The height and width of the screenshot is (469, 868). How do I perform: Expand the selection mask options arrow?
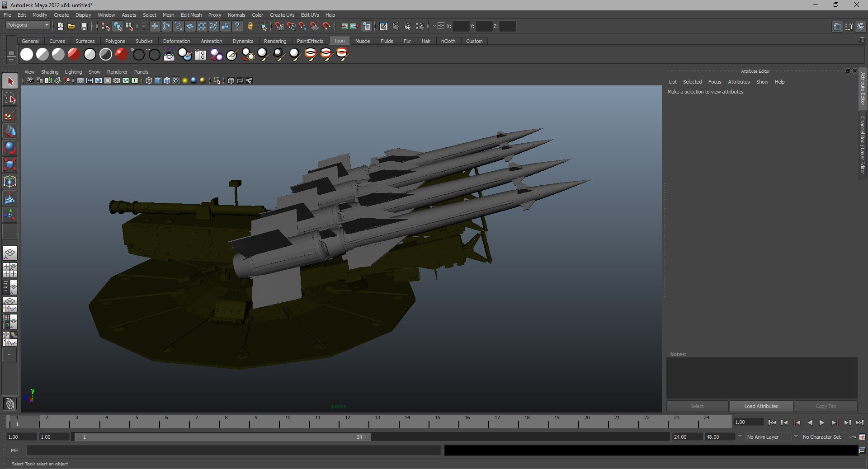point(144,27)
